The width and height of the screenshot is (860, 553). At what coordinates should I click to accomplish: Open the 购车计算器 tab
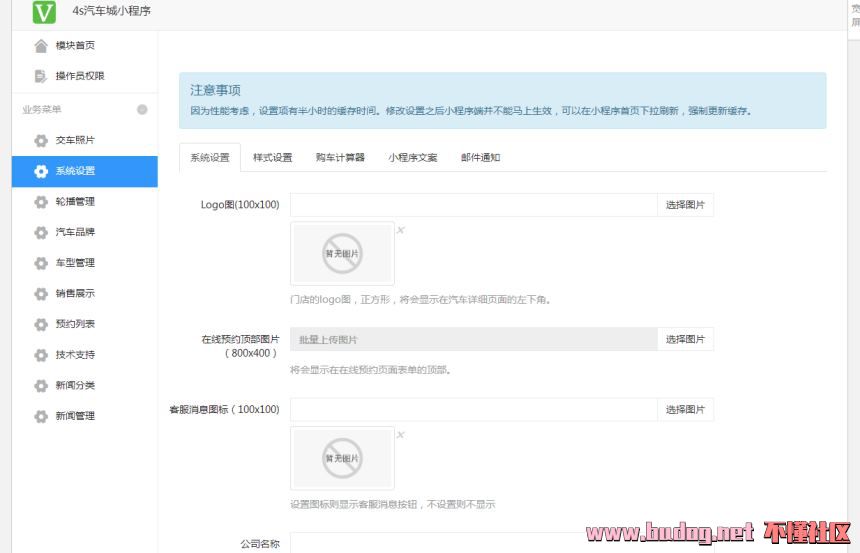pyautogui.click(x=340, y=158)
